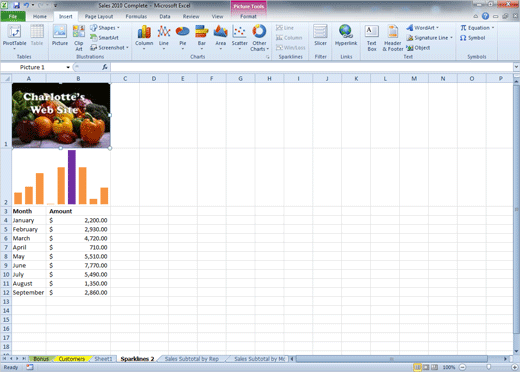Switch to Normal view in status bar

coord(417,367)
